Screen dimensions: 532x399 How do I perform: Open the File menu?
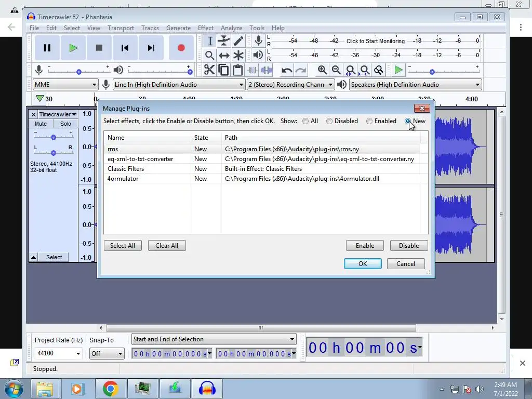34,28
